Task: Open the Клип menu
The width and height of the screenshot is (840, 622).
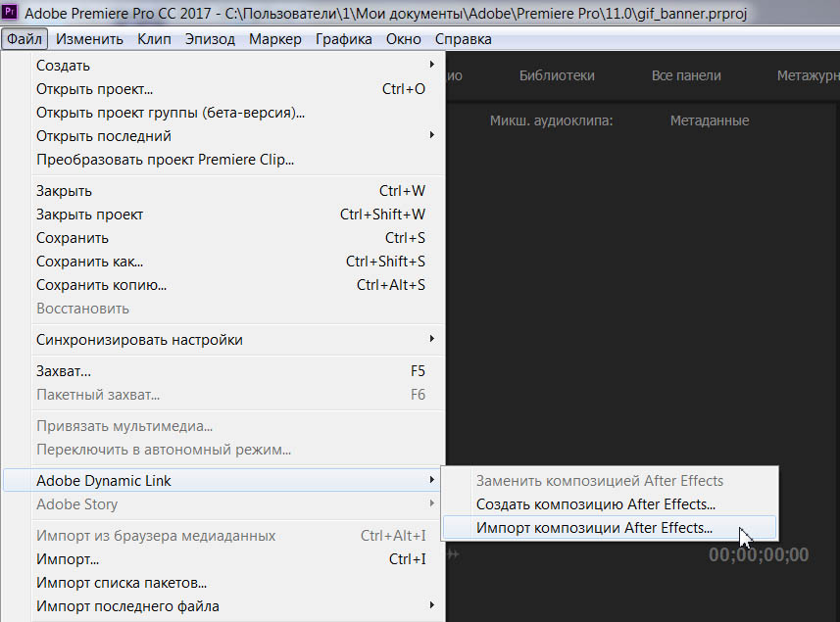Action: click(x=154, y=39)
